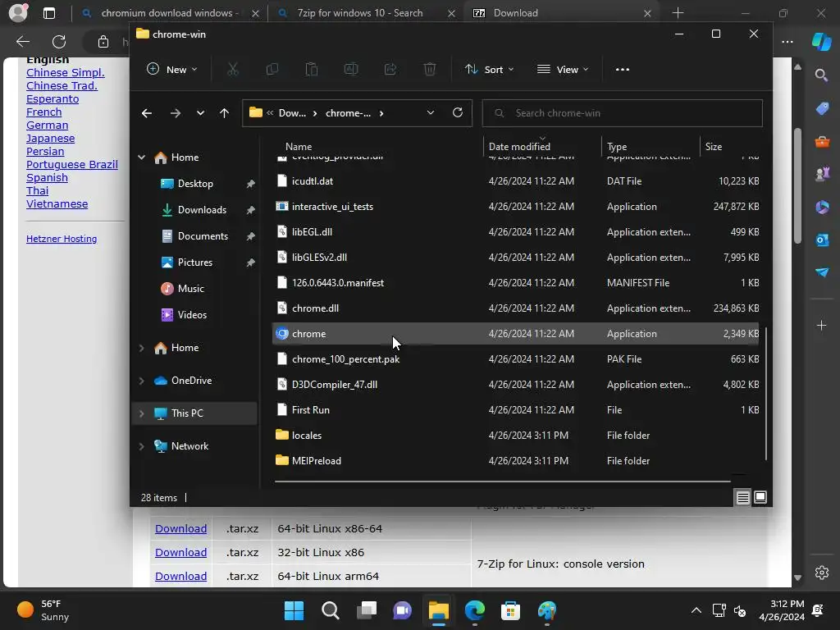Click the Cut scissors icon in toolbar
The height and width of the screenshot is (630, 840).
point(232,69)
